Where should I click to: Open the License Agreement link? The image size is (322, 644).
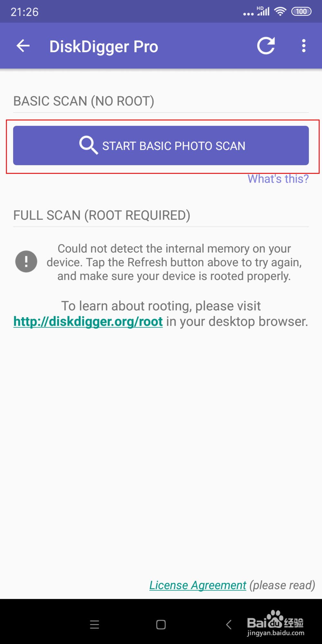pyautogui.click(x=198, y=585)
